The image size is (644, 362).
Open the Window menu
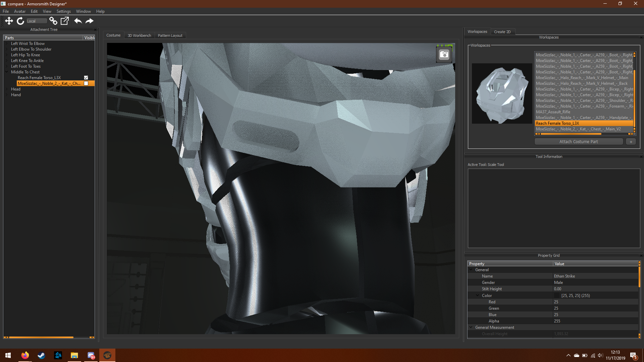(83, 11)
